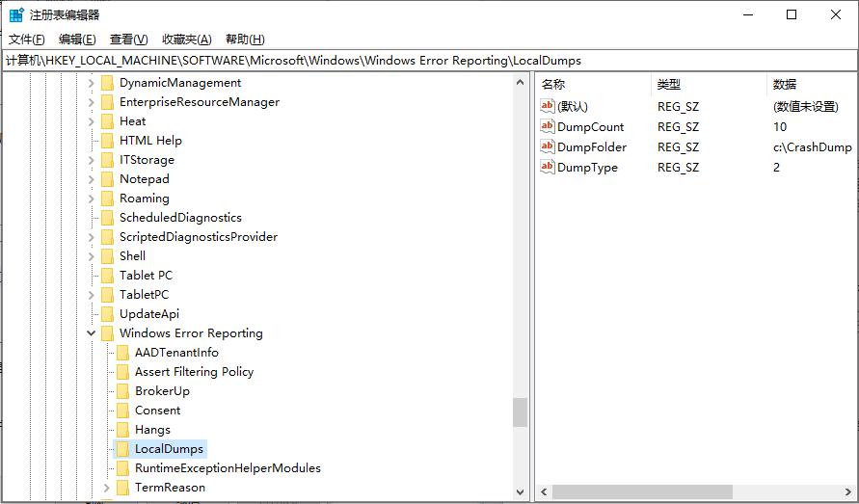This screenshot has height=504, width=859.
Task: Click the tree pane vertical scrollbar thumb
Action: coord(520,411)
